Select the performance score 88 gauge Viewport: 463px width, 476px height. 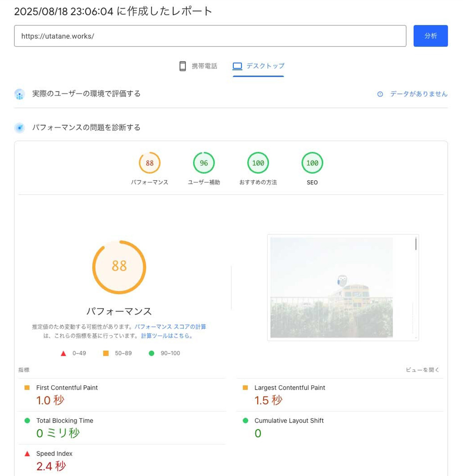point(149,163)
